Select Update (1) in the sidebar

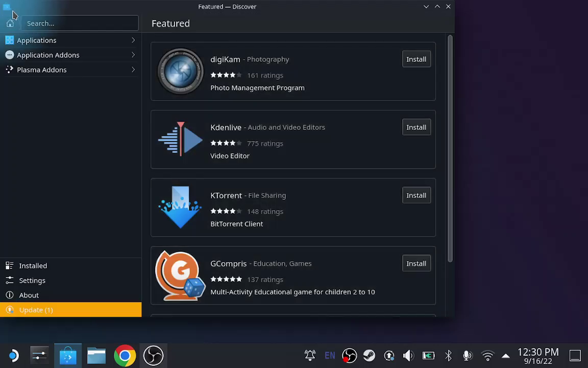[x=71, y=310]
